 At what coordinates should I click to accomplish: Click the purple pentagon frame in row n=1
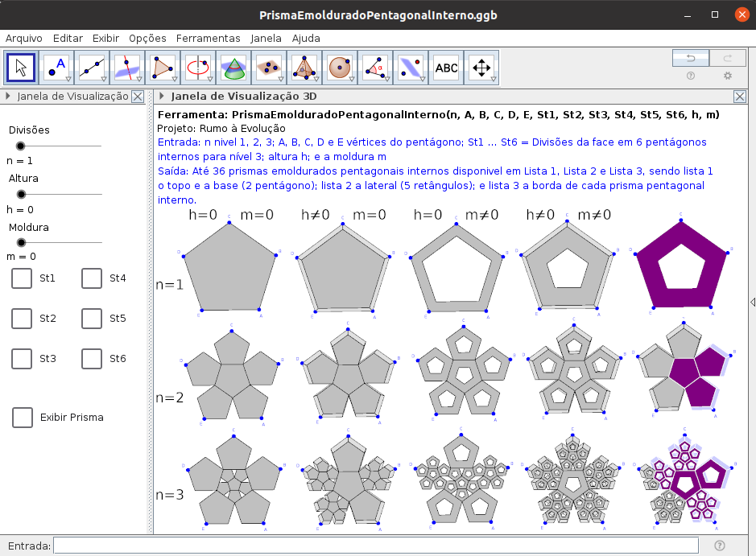(x=681, y=264)
